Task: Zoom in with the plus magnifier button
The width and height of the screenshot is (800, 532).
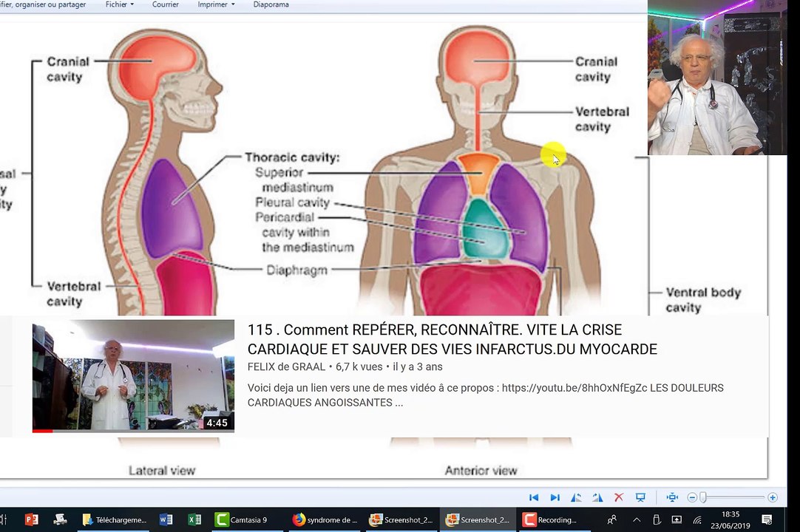Action: [x=773, y=497]
